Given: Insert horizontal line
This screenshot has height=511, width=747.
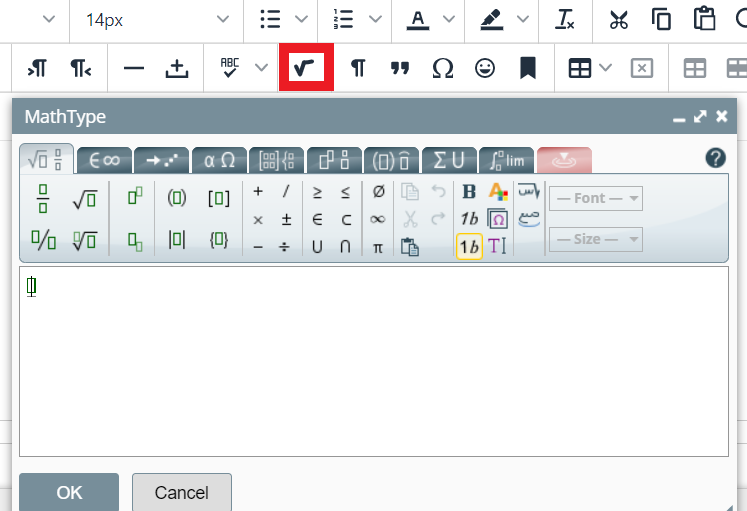Looking at the screenshot, I should (x=133, y=68).
